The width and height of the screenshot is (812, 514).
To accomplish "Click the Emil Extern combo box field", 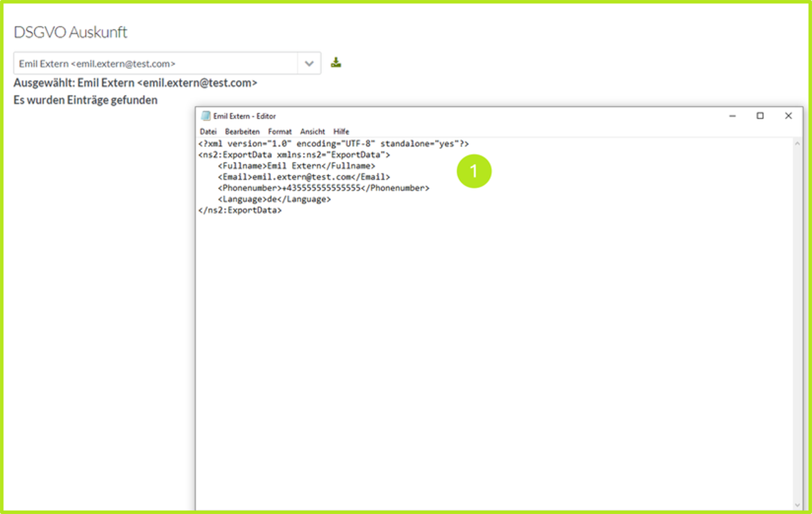I will (155, 64).
